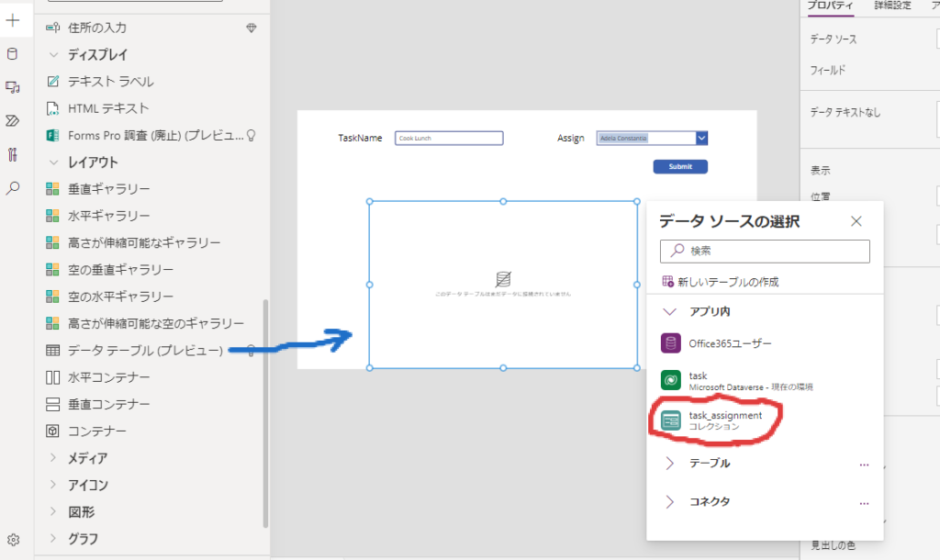
Task: Select the Office365ユーザー data source
Action: 730,343
